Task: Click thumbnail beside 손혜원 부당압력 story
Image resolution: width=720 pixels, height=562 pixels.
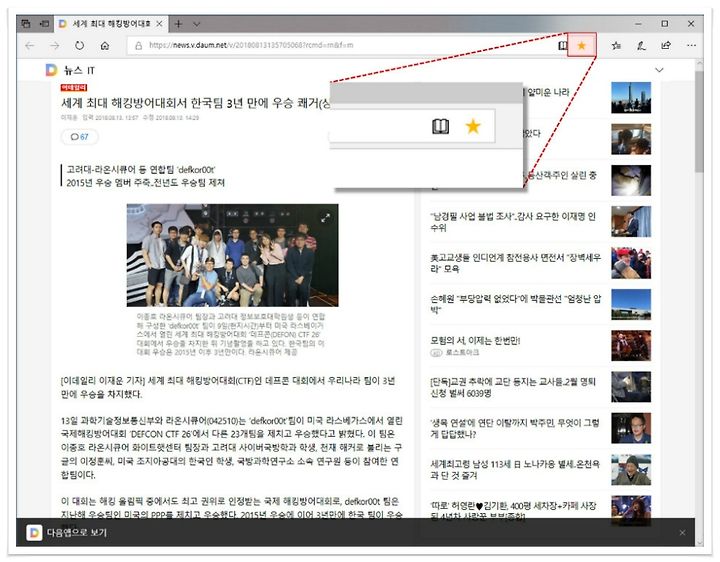Action: coord(631,304)
